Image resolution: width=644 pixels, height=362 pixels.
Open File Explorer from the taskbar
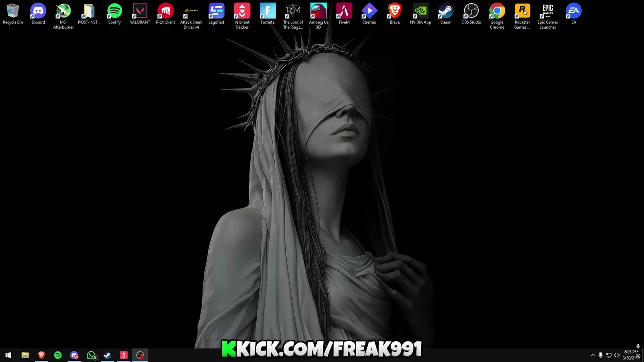pyautogui.click(x=25, y=355)
